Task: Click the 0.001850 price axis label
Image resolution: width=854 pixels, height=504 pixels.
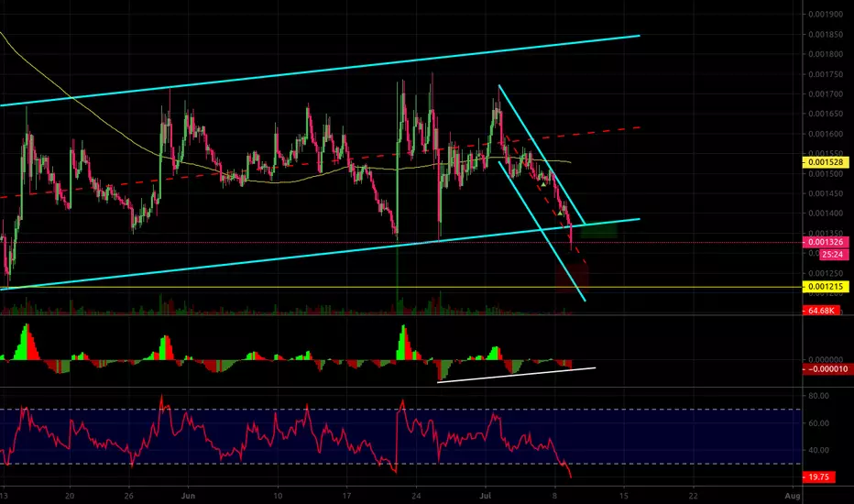Action: tap(826, 34)
